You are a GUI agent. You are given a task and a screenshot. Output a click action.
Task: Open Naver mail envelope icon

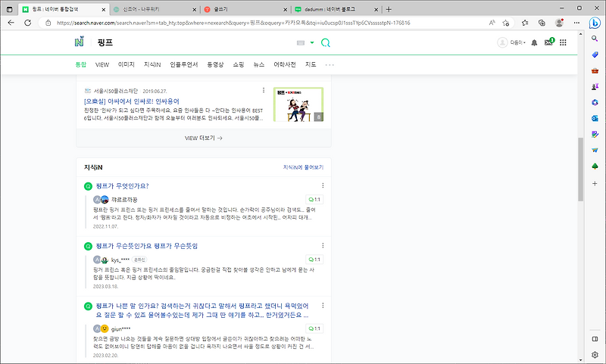tap(549, 42)
